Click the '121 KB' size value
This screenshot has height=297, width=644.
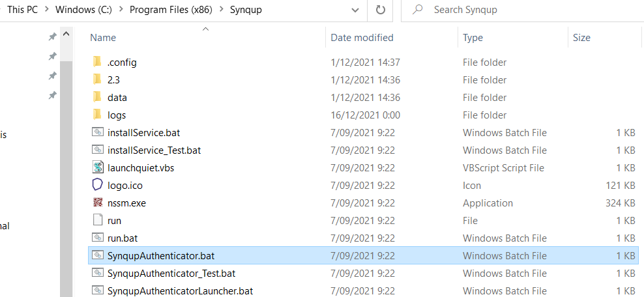(620, 186)
